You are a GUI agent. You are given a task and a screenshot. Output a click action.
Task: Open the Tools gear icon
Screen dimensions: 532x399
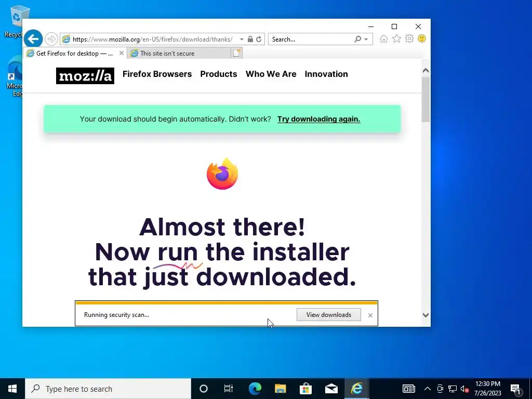click(409, 38)
